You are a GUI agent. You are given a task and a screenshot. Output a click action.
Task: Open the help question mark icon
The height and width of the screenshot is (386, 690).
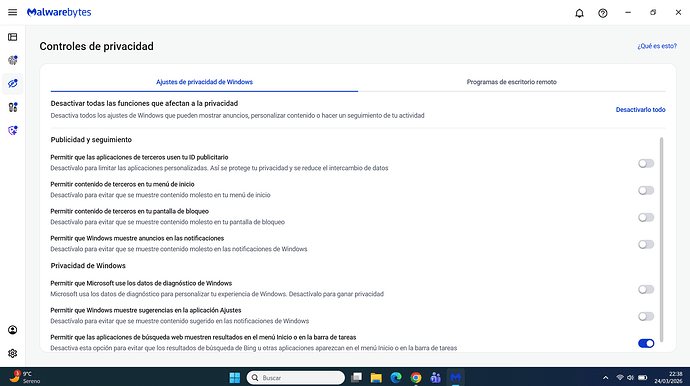point(603,13)
